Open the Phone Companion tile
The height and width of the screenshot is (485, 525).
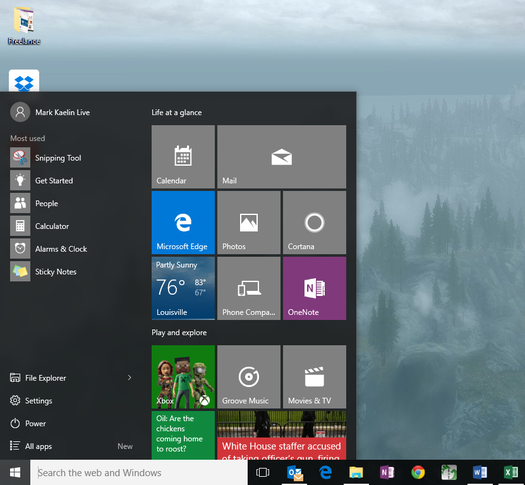click(x=249, y=288)
